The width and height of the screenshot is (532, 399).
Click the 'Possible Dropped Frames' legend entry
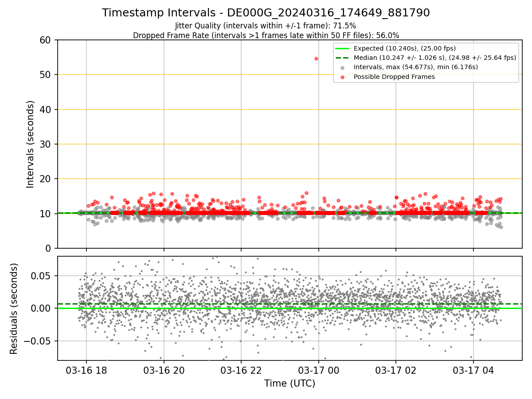coord(394,77)
